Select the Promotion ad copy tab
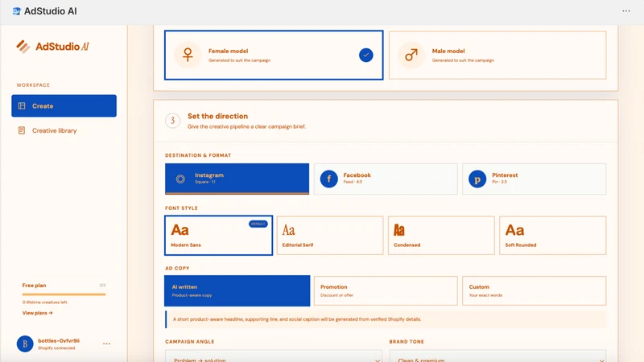This screenshot has width=644, height=362. [x=386, y=290]
